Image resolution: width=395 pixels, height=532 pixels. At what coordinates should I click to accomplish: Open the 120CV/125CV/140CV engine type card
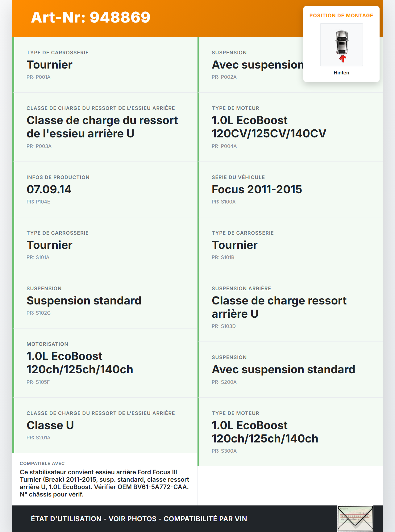pos(290,127)
